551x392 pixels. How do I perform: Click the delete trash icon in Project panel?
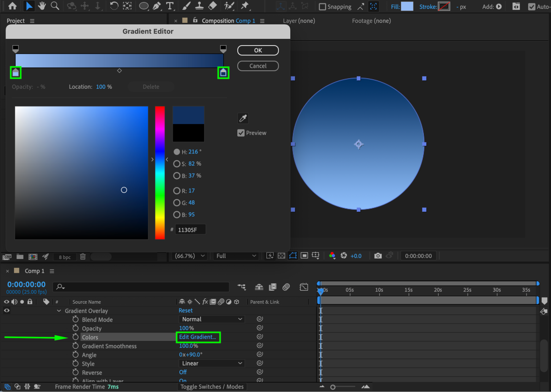[83, 257]
